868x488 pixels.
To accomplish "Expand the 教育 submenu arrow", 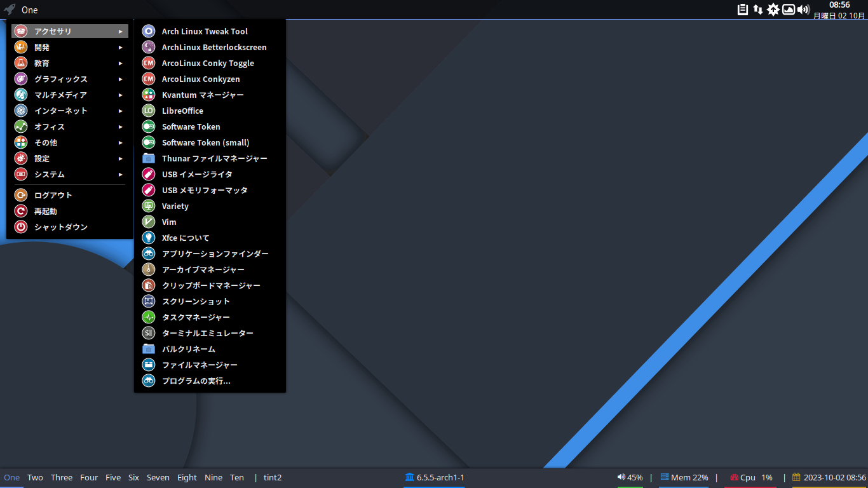I will click(121, 63).
